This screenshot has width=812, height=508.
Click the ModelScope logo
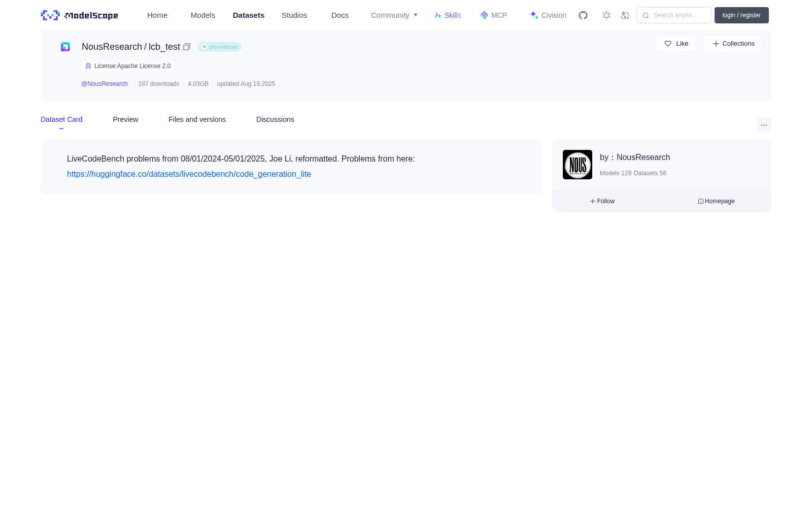click(80, 15)
